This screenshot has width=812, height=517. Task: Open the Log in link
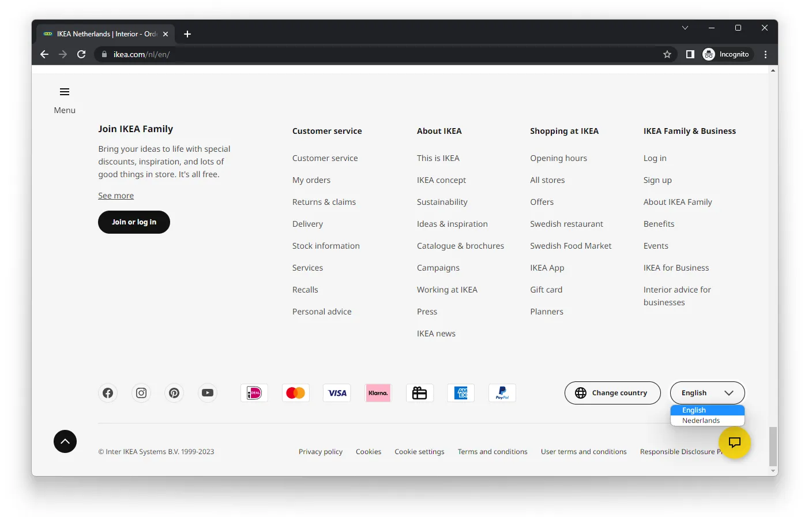coord(655,158)
